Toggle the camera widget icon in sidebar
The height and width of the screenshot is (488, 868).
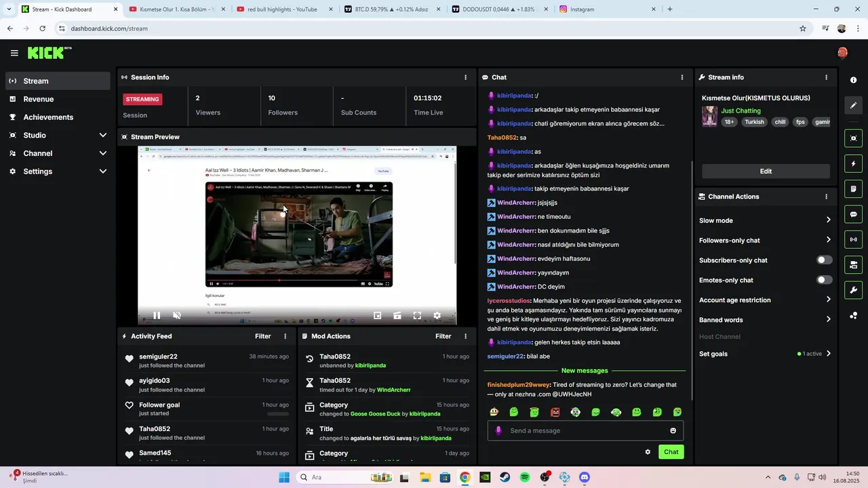click(x=853, y=264)
